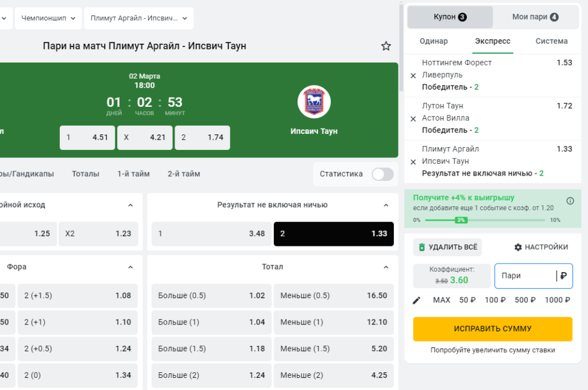The width and height of the screenshot is (588, 390).
Task: Select draw-no-bet outcome 1 at 3.48
Action: (x=211, y=234)
